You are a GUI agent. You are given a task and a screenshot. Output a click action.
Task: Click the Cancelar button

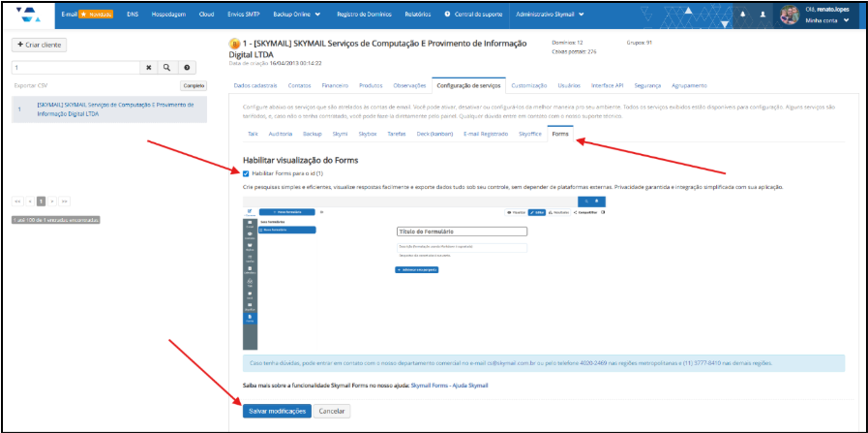332,411
